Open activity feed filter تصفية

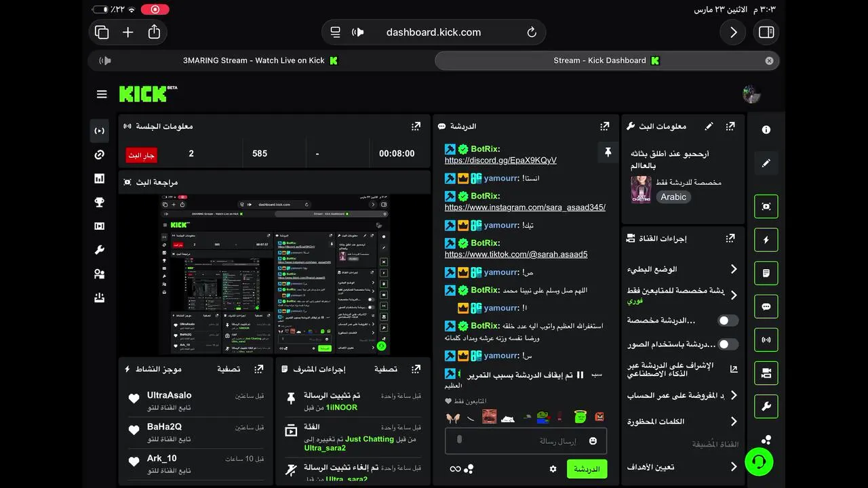click(x=229, y=369)
